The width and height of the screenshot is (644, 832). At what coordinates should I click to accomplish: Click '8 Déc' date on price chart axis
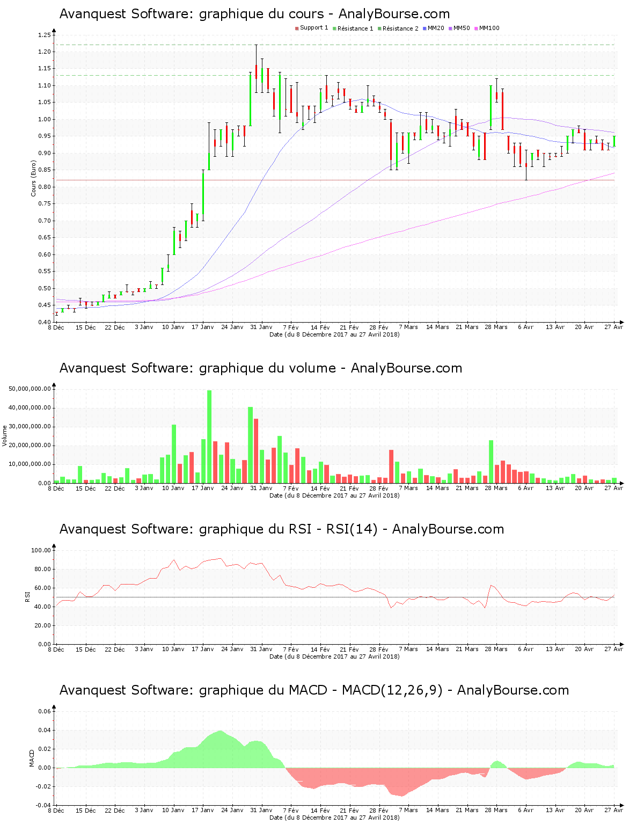[56, 327]
